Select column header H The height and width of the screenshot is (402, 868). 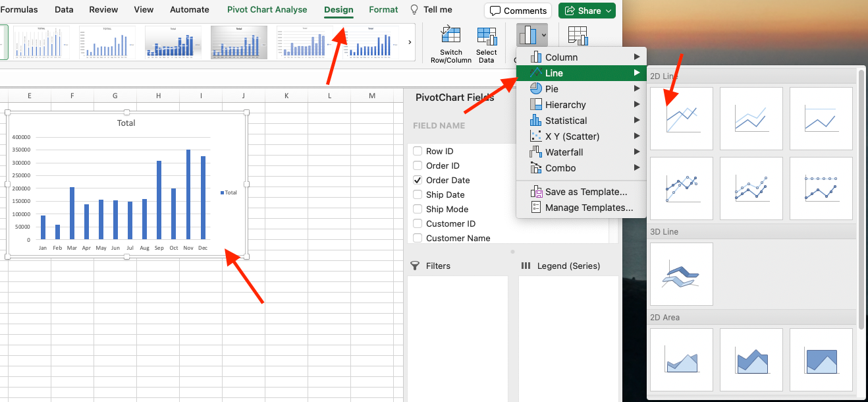click(x=158, y=96)
